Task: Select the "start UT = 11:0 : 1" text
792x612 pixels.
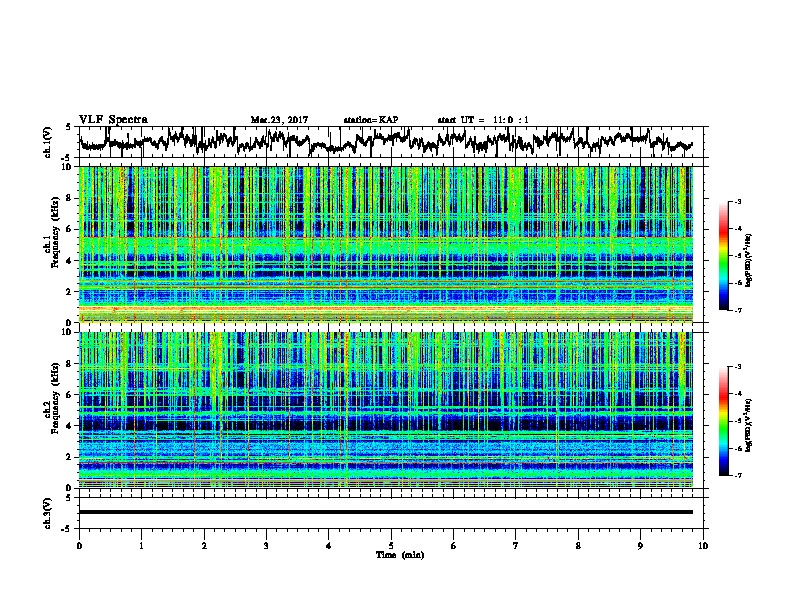Action: (483, 120)
